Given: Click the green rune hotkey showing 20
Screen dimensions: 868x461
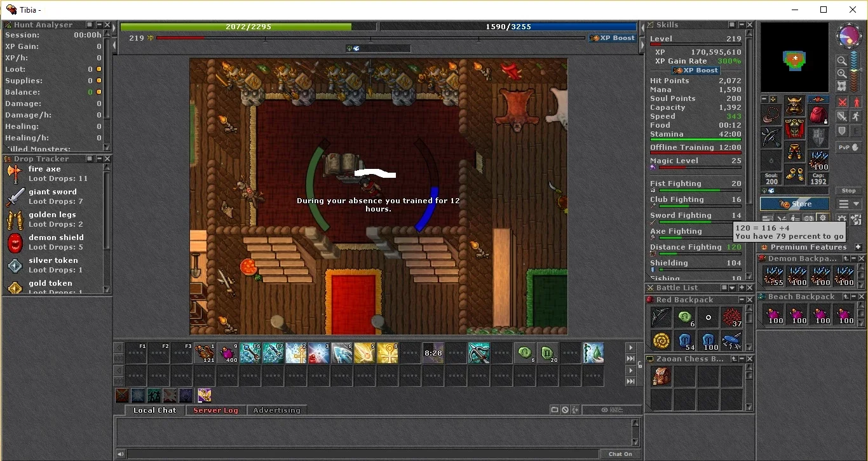Looking at the screenshot, I should pos(548,353).
